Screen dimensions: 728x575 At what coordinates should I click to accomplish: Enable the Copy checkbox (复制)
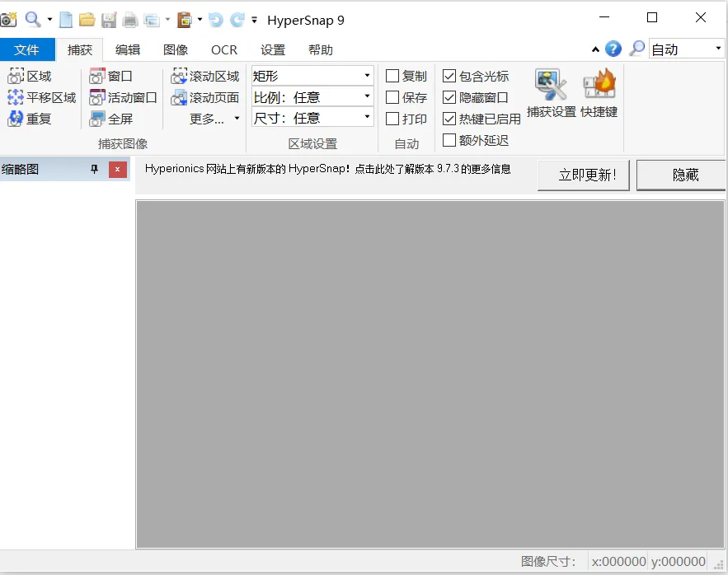[393, 75]
